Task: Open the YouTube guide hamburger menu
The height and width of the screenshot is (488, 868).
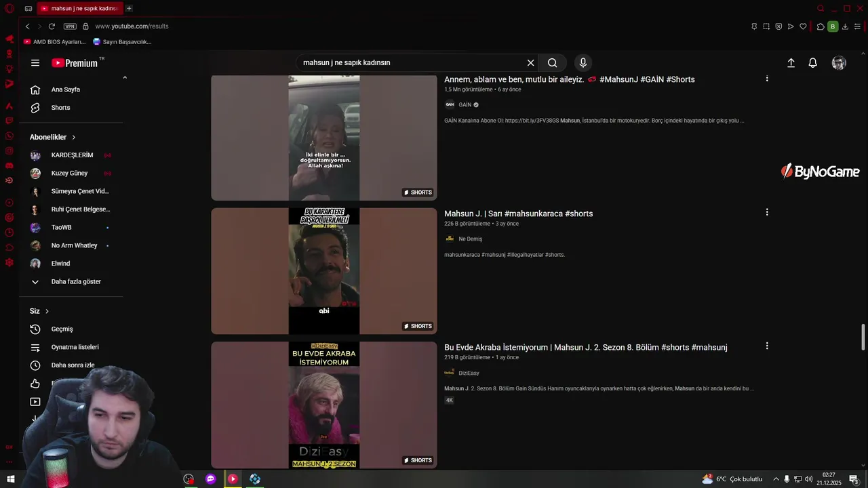Action: (x=35, y=62)
